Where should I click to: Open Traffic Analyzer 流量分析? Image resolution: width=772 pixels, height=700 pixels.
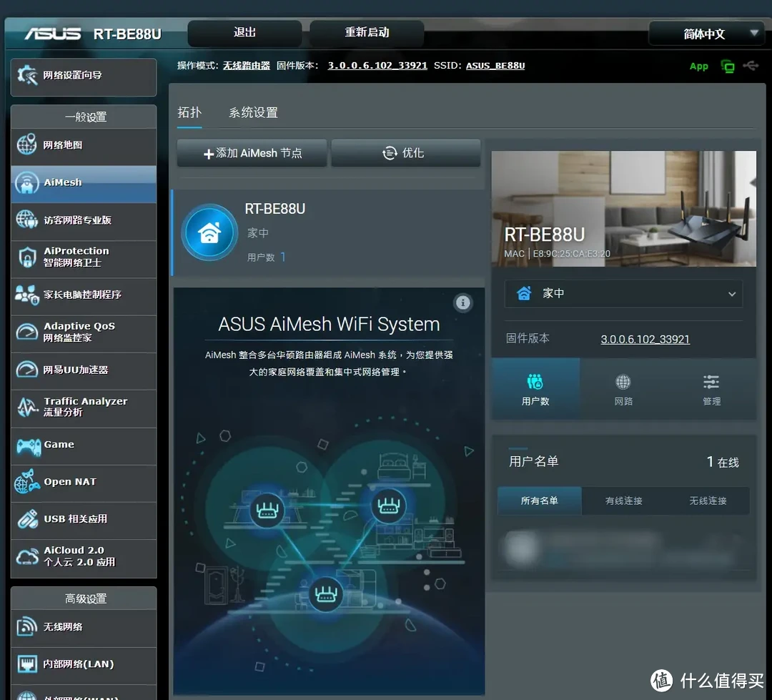84,408
